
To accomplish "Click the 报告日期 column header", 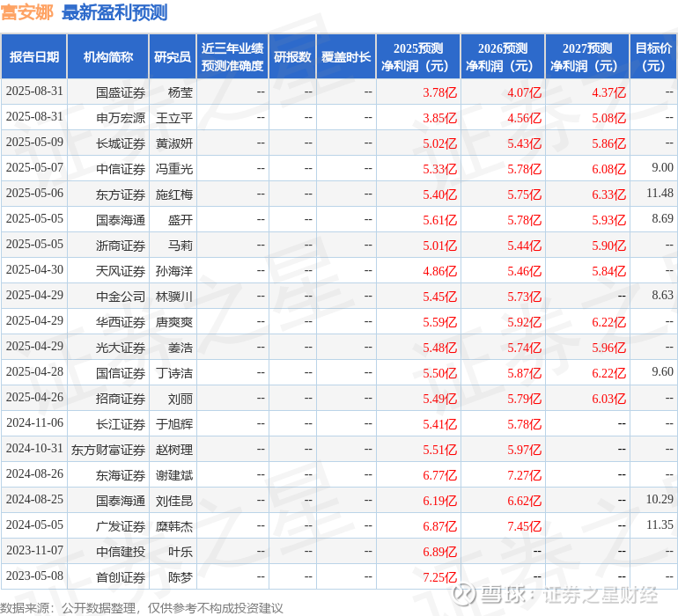I will click(33, 56).
